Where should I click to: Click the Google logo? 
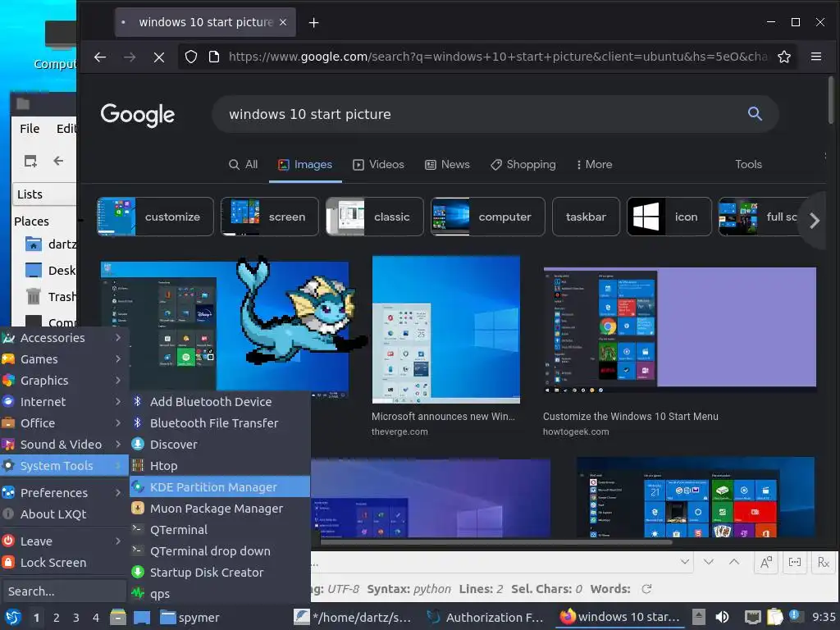tap(138, 115)
